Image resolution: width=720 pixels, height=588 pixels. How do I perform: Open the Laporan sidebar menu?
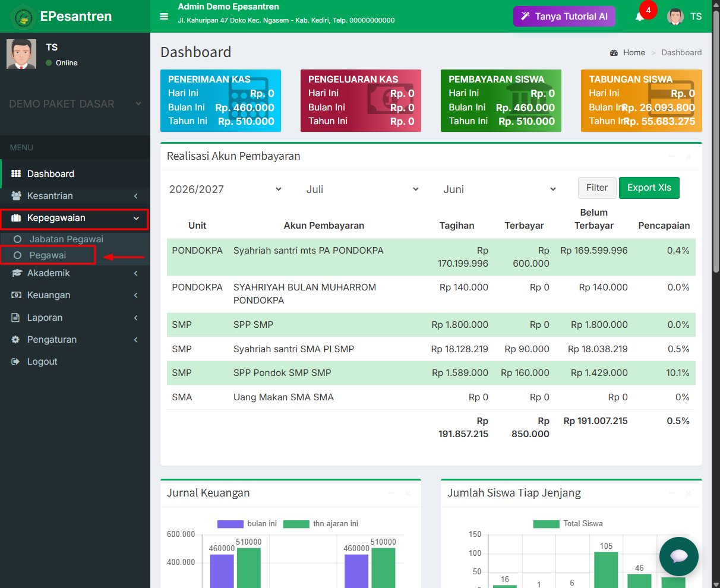tap(75, 318)
